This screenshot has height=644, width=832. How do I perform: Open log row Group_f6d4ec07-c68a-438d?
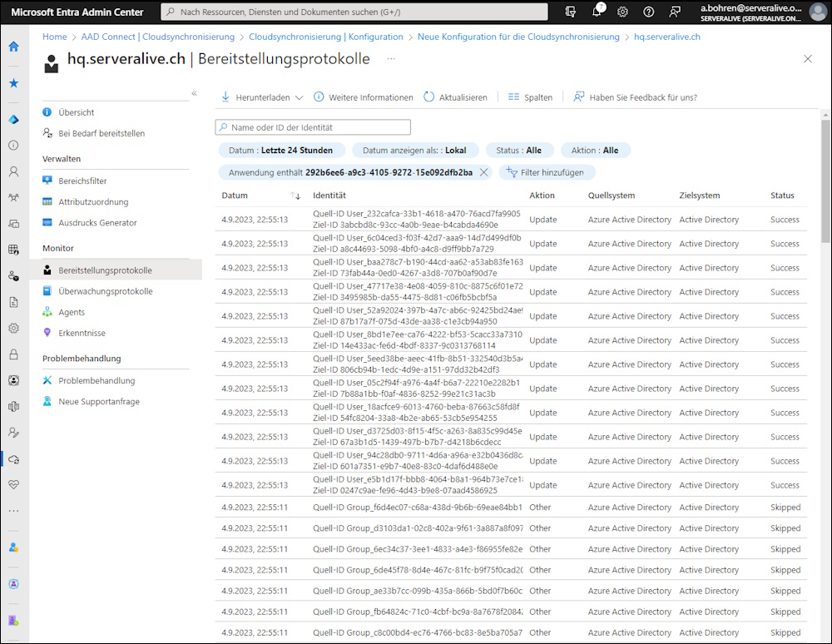pyautogui.click(x=511, y=508)
